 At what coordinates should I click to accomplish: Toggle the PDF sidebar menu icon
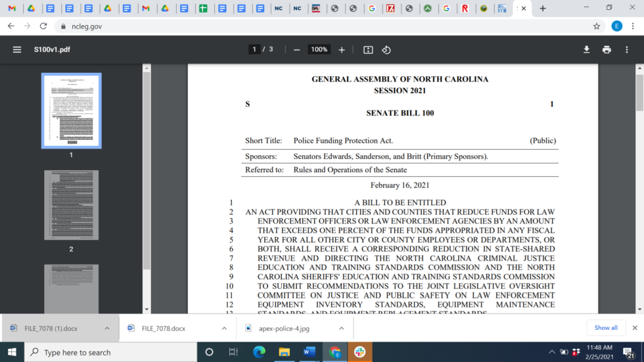tap(17, 50)
